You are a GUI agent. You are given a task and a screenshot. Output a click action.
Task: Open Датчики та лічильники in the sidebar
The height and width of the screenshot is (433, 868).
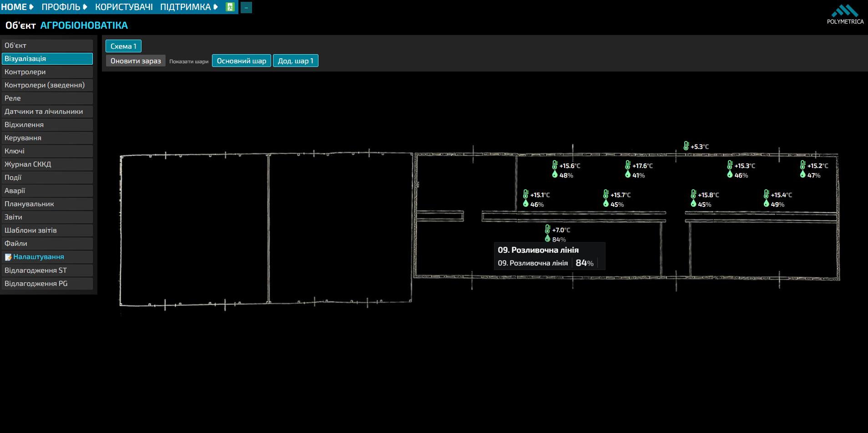(47, 112)
